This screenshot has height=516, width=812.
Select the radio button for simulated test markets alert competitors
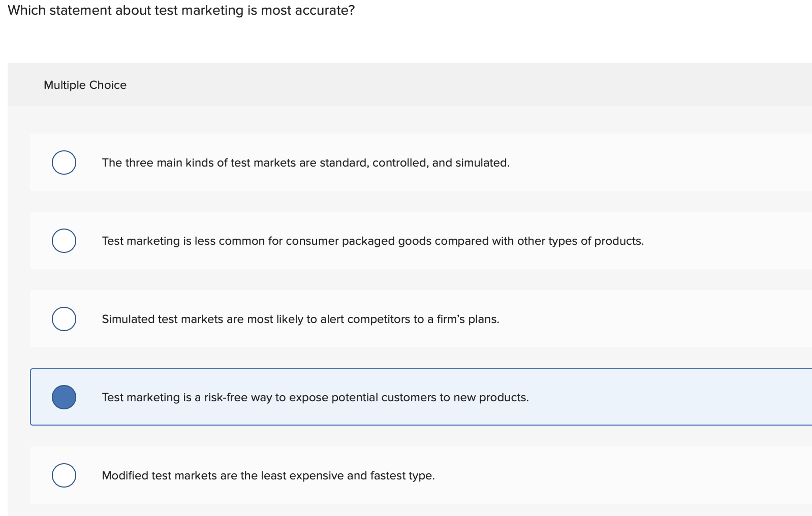click(x=64, y=319)
